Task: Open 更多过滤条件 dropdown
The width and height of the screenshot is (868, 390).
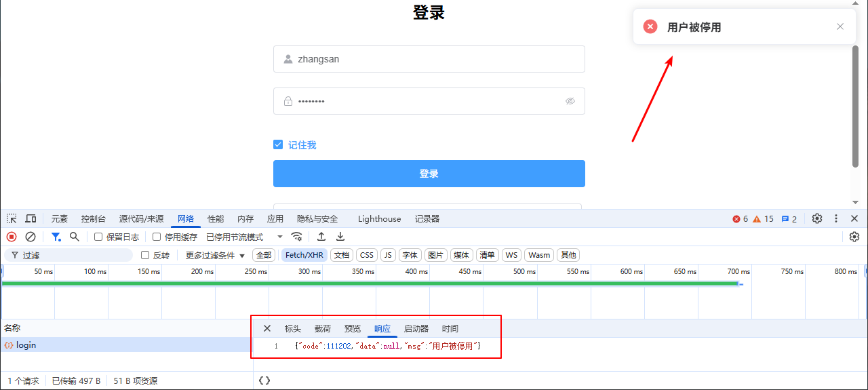Action: coord(215,255)
